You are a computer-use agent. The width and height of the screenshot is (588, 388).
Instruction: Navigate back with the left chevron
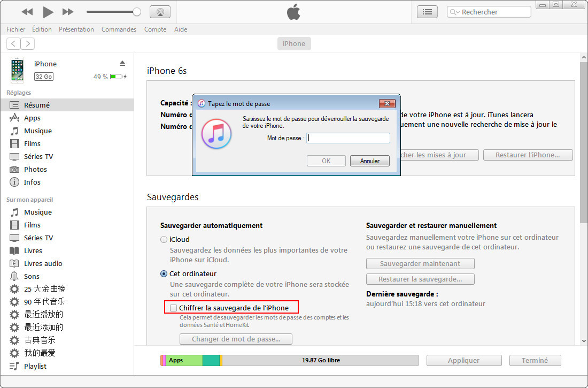pos(13,43)
